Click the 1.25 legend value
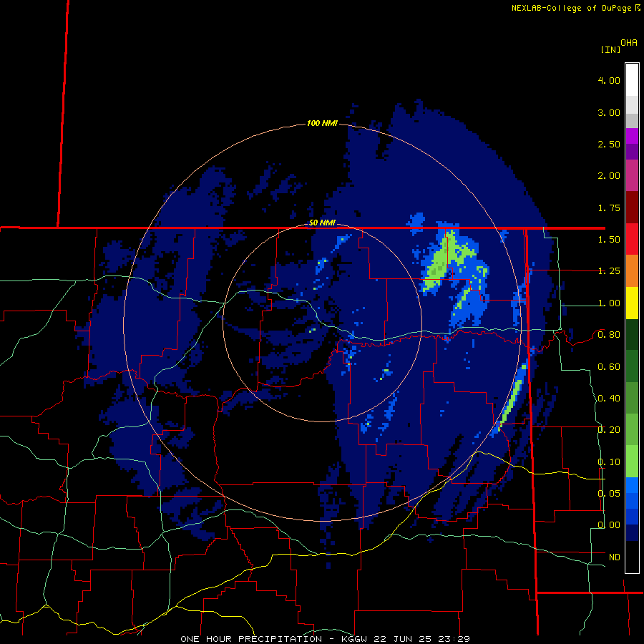644x644 pixels. (609, 271)
